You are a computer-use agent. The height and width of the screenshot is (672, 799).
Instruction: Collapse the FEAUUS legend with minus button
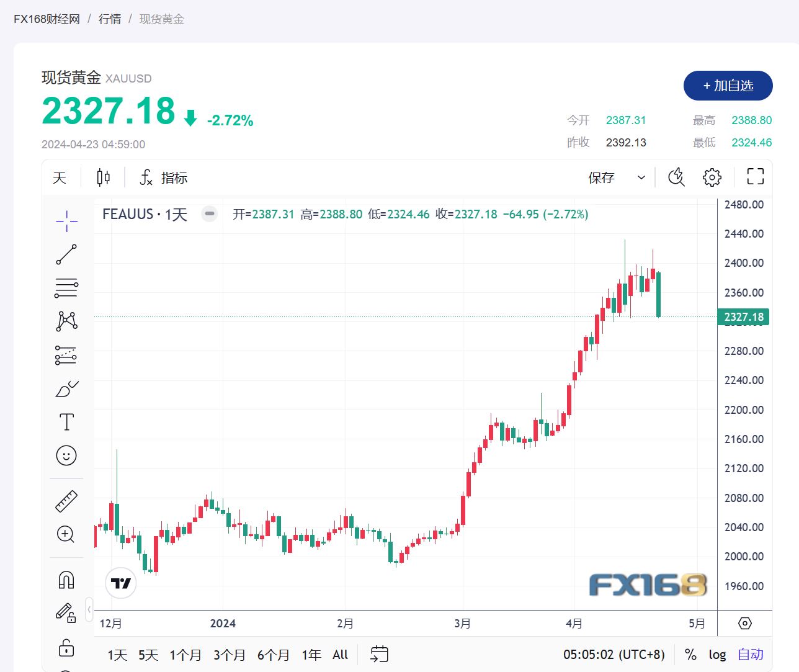pos(209,213)
